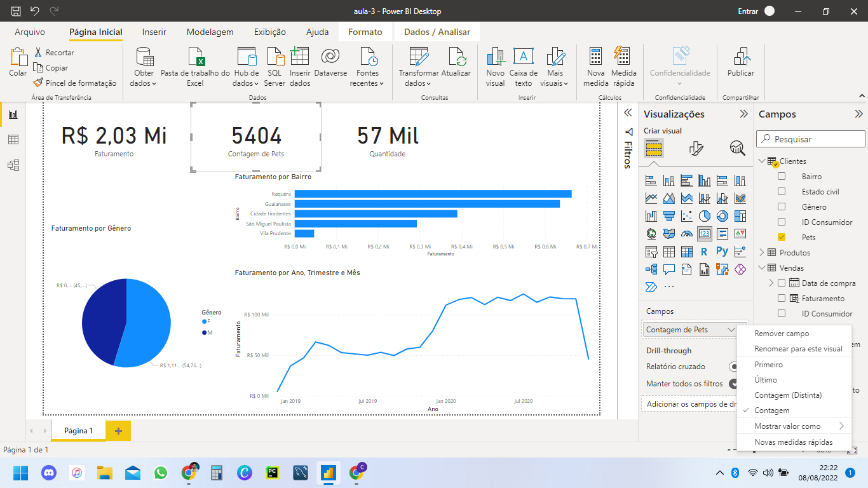Select the Matrix visual icon
Viewport: 868px width, 488px height.
(686, 252)
